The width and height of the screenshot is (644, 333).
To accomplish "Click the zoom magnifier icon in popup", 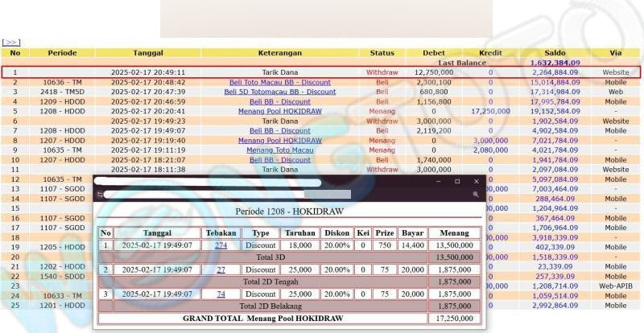I will tap(476, 195).
